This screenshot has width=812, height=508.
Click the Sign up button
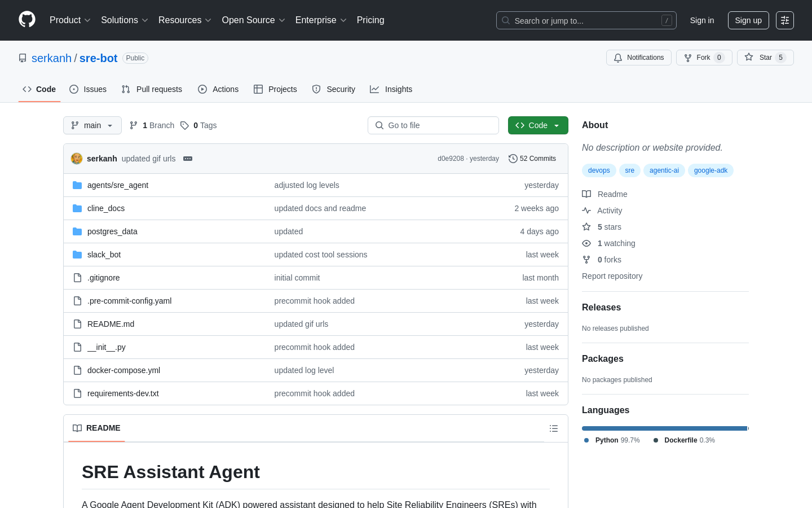748,20
